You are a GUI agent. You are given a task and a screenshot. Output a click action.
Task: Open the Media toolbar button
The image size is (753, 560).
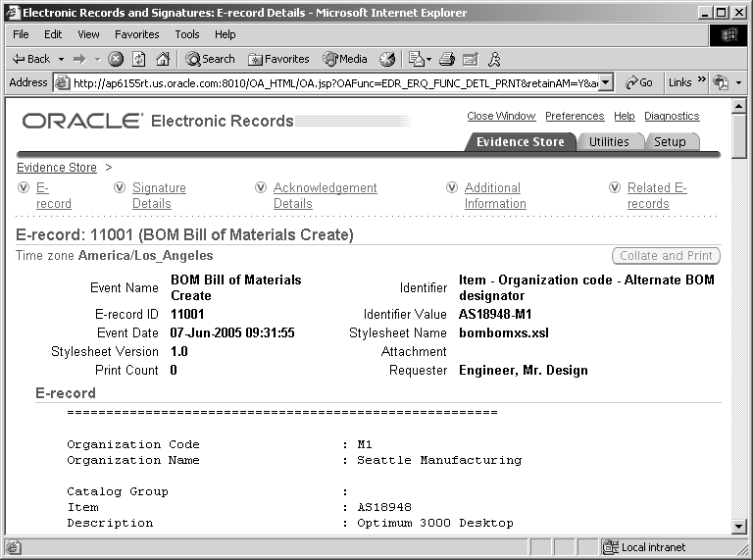pyautogui.click(x=345, y=59)
